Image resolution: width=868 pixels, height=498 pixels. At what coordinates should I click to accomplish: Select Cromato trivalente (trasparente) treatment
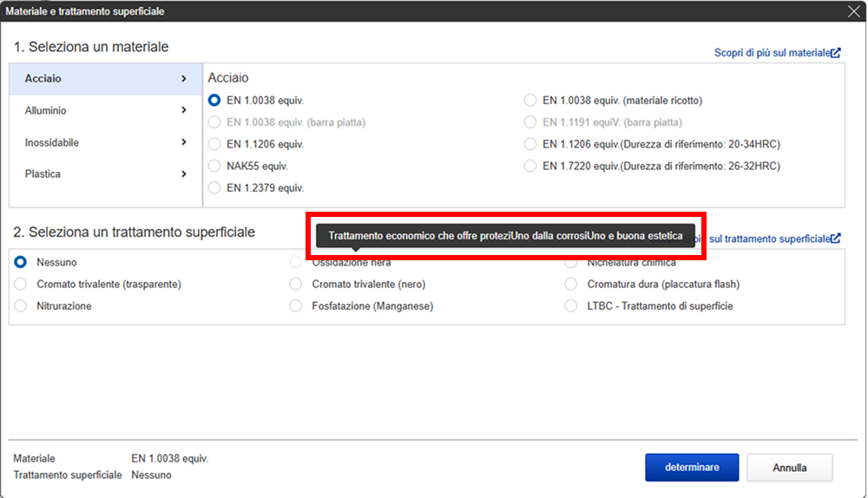click(x=21, y=284)
